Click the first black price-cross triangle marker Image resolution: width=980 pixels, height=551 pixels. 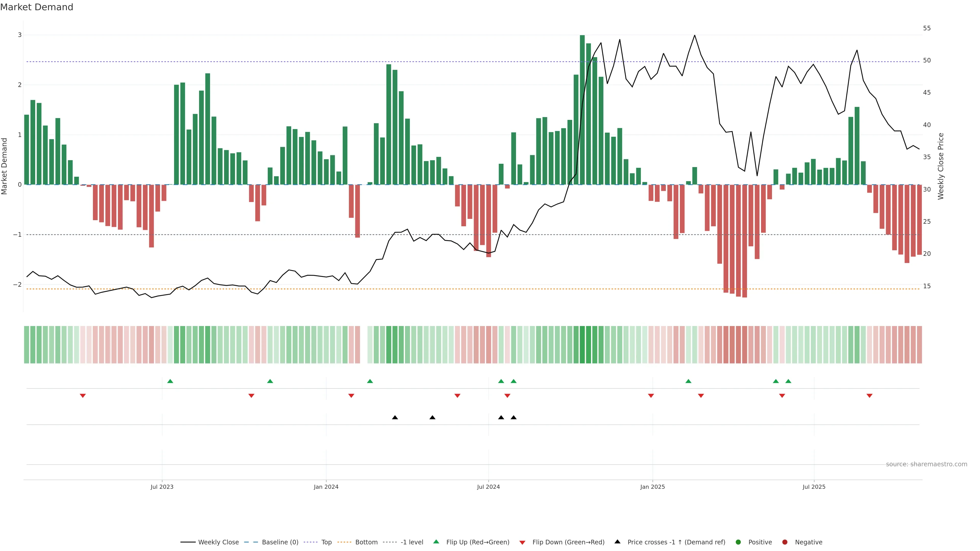tap(395, 418)
